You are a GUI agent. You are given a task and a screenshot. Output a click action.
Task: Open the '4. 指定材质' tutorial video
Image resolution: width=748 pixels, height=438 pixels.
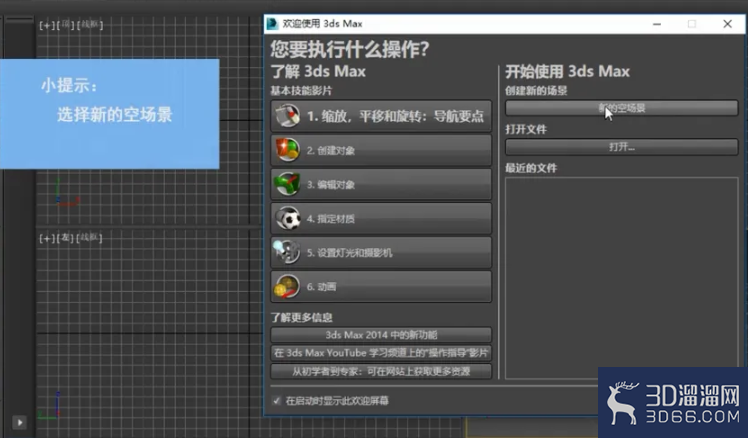click(x=381, y=219)
